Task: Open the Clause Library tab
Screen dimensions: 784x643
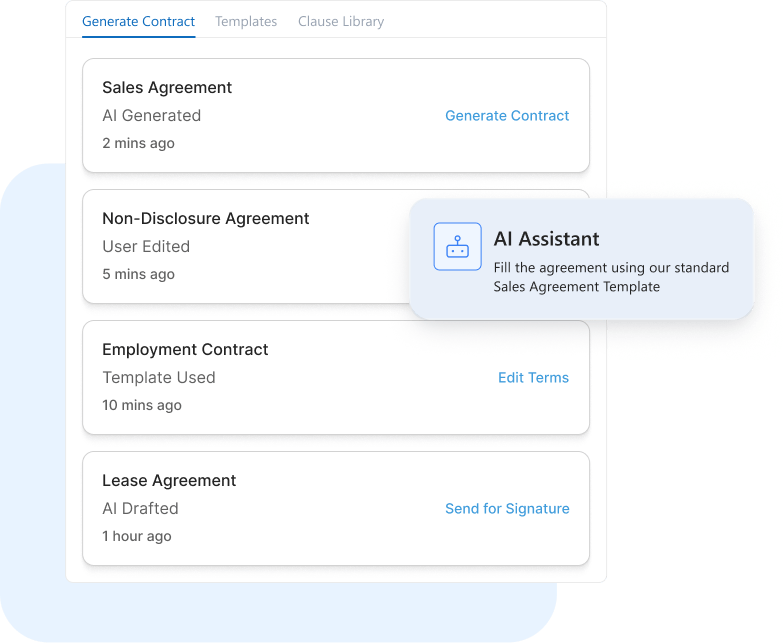Action: (x=341, y=21)
